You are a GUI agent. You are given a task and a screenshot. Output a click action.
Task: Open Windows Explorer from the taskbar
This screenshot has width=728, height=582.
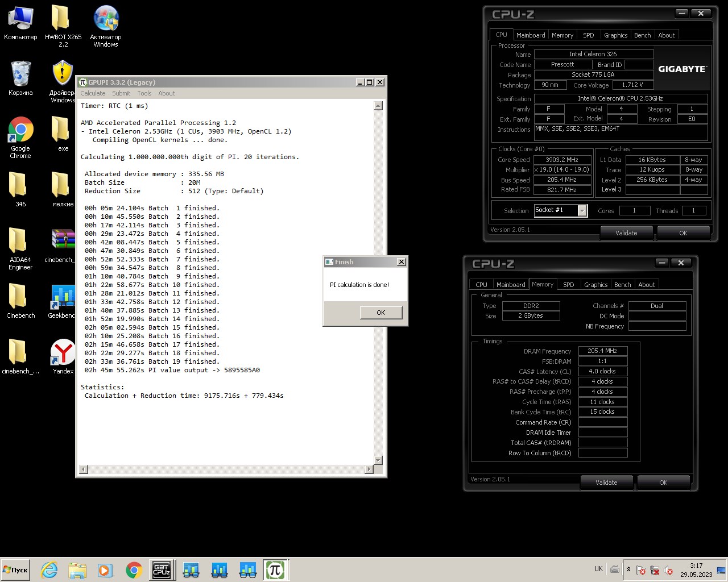[77, 570]
